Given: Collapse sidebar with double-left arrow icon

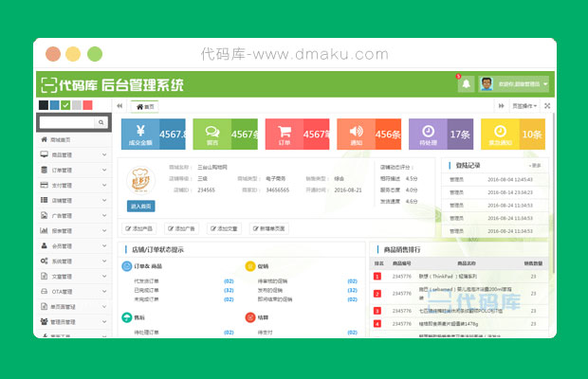Looking at the screenshot, I should (x=119, y=106).
